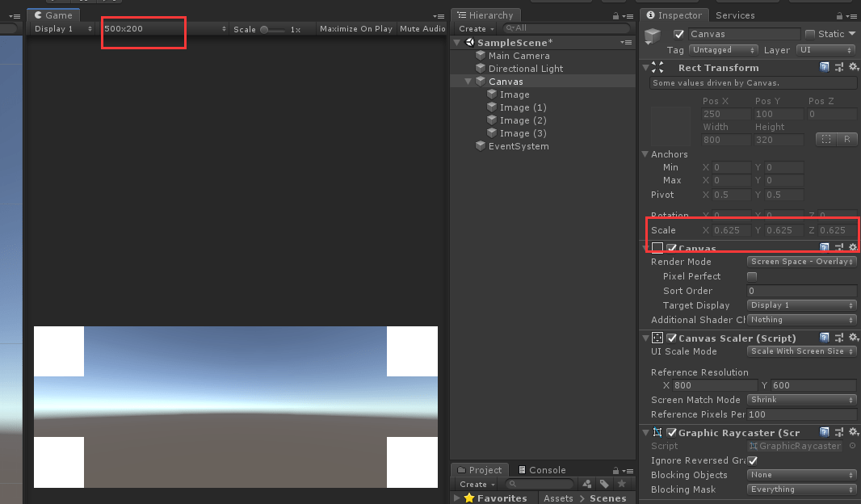This screenshot has height=504, width=861.
Task: Toggle Ignore Reversed Graphics checkbox
Action: pos(752,460)
